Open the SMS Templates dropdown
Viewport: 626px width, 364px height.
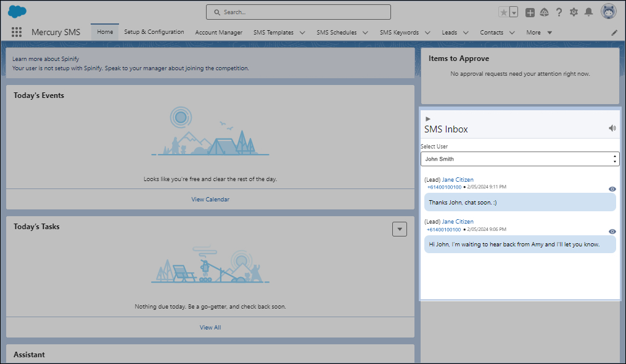302,32
